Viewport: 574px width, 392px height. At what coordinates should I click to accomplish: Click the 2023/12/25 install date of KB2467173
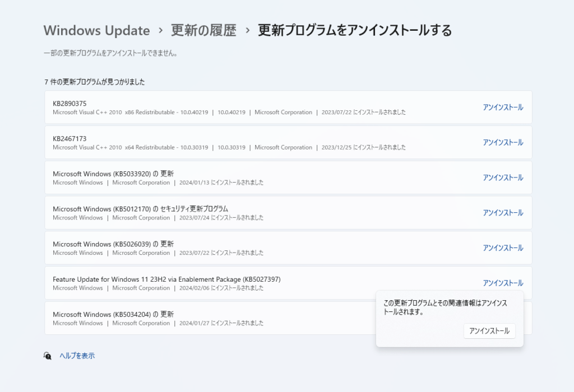(x=363, y=147)
